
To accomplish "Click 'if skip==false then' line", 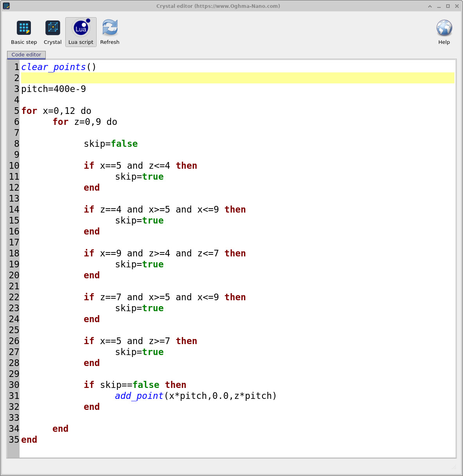I will click(135, 385).
